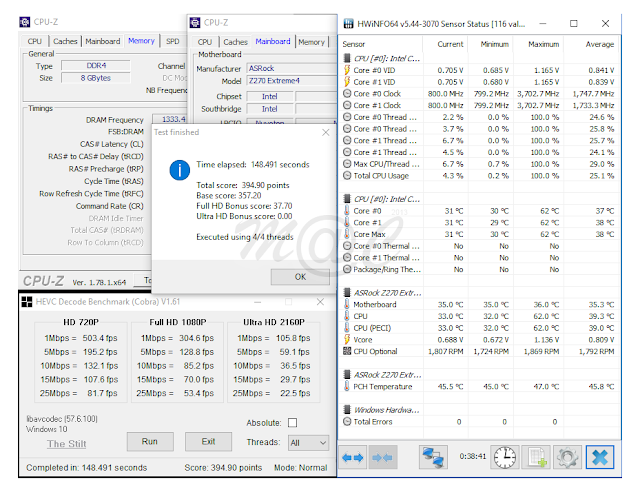Click Total CPU Usage current value 4.3 %
This screenshot has width=640, height=492.
point(453,176)
